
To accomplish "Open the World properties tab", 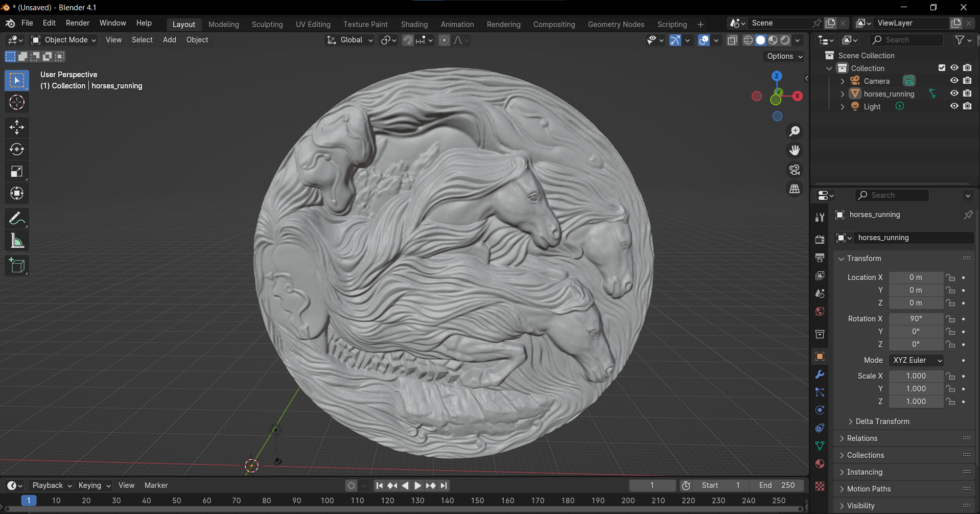I will tap(820, 311).
